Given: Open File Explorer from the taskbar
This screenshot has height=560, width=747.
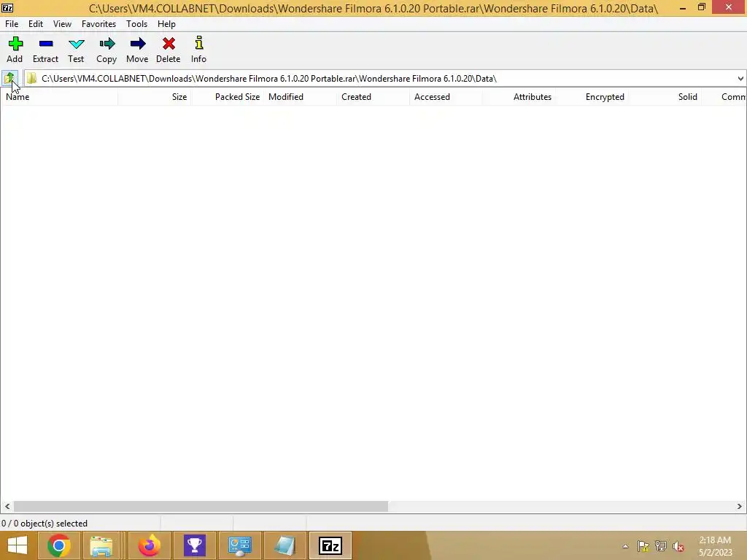Looking at the screenshot, I should coord(101,545).
